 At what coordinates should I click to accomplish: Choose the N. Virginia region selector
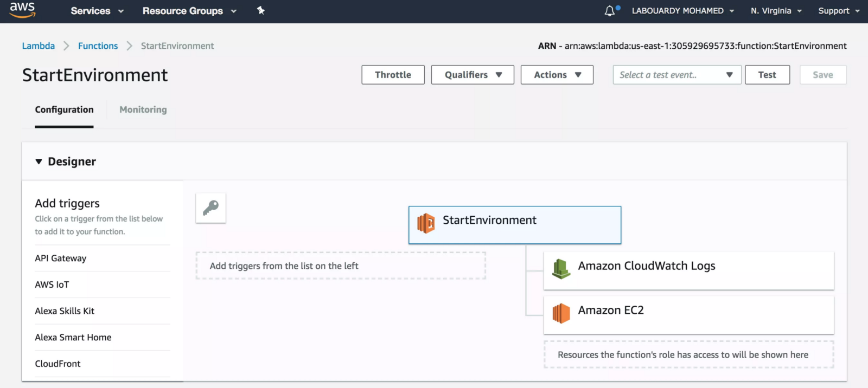coord(776,11)
